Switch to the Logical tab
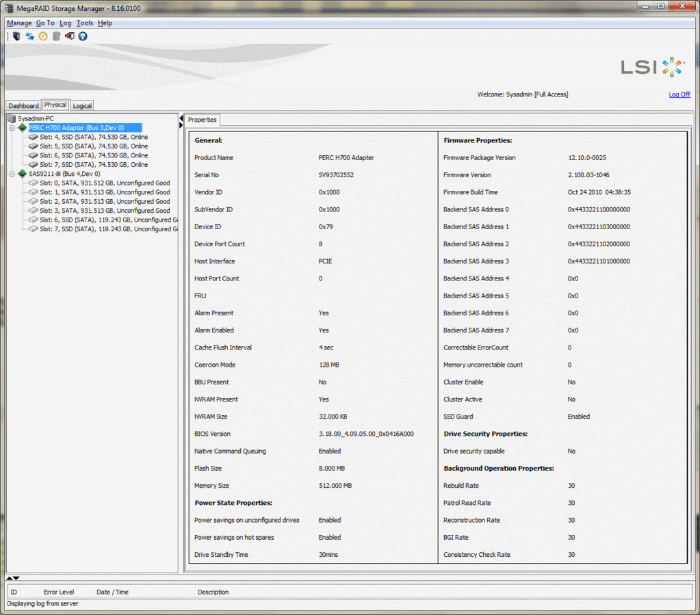Image resolution: width=700 pixels, height=615 pixels. click(x=82, y=106)
